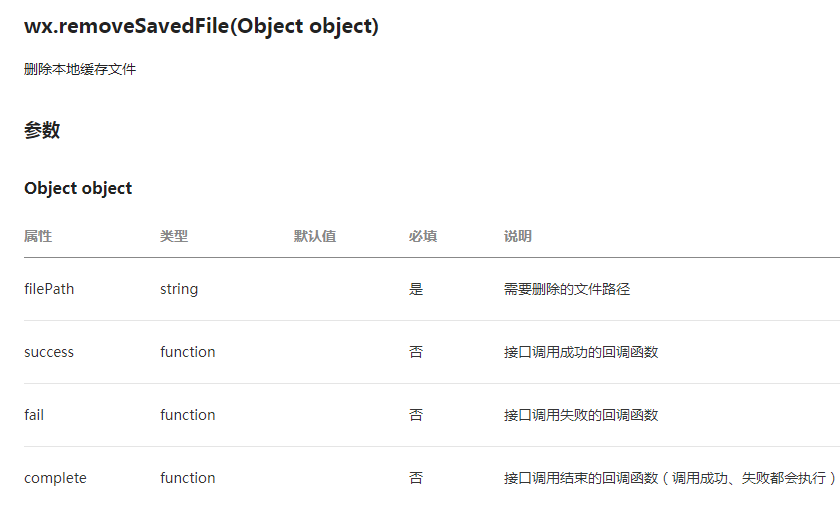The height and width of the screenshot is (509, 840).
Task: Select the complete property cell
Action: point(55,478)
